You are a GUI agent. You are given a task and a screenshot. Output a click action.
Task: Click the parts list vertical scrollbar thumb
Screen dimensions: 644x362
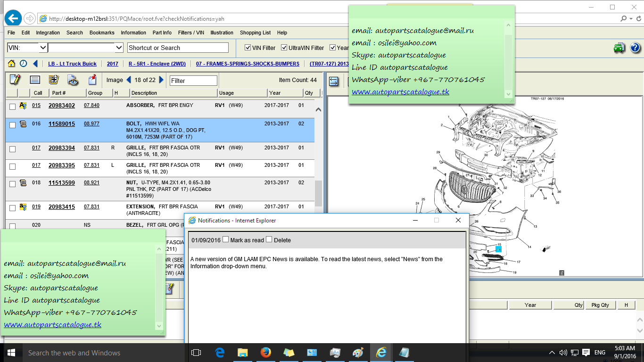(318, 193)
